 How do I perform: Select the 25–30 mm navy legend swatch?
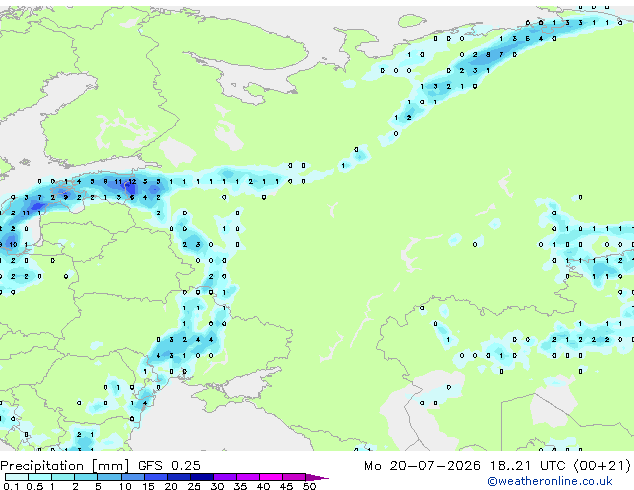tap(201, 477)
